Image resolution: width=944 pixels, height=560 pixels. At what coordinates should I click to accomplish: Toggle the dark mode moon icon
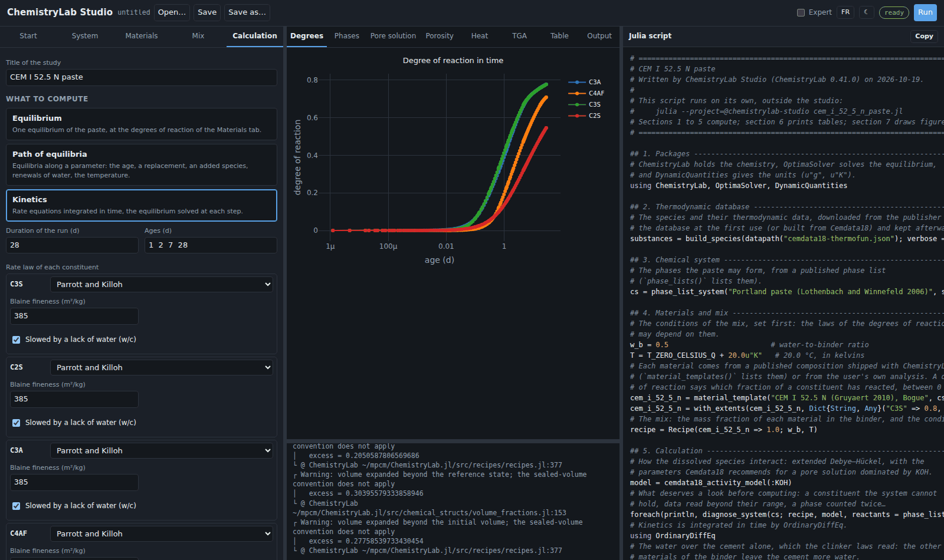point(866,12)
